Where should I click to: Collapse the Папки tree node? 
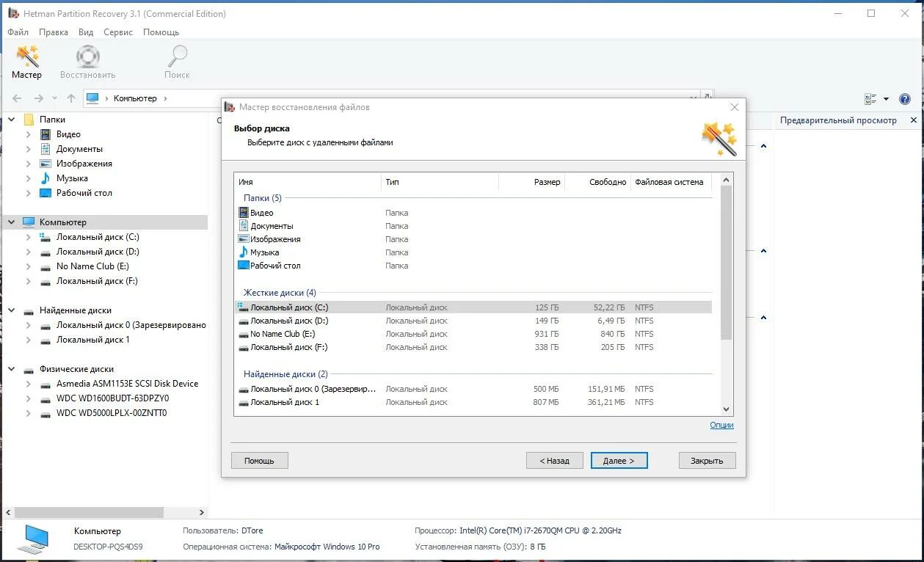click(12, 120)
